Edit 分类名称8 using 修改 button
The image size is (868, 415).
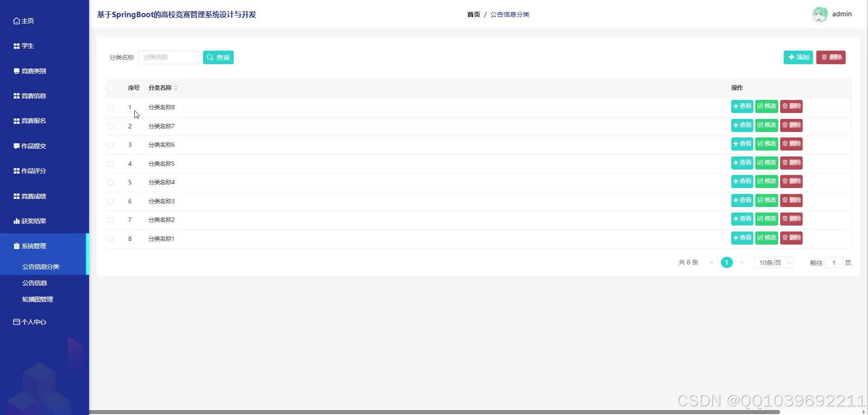click(767, 106)
